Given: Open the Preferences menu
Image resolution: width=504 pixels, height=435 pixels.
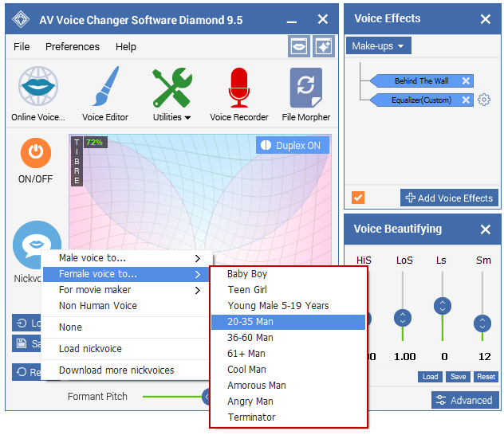Looking at the screenshot, I should (x=73, y=47).
